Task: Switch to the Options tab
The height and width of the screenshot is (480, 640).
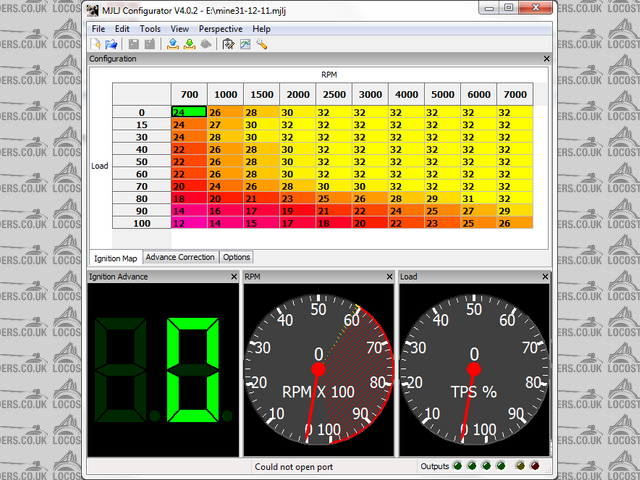Action: [x=237, y=257]
